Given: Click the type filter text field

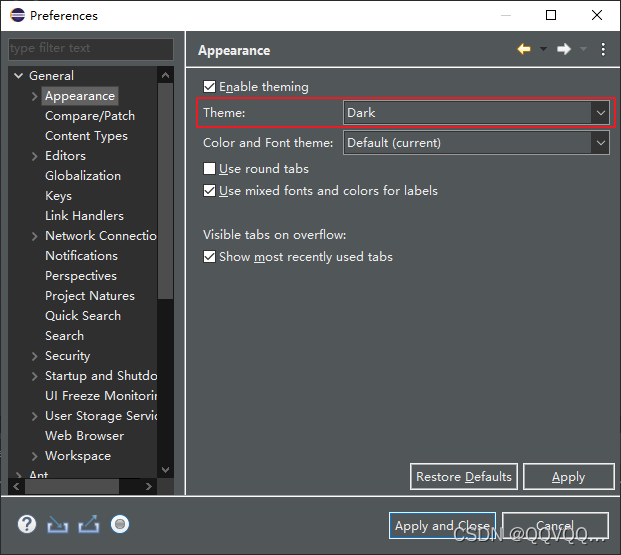Looking at the screenshot, I should click(91, 49).
